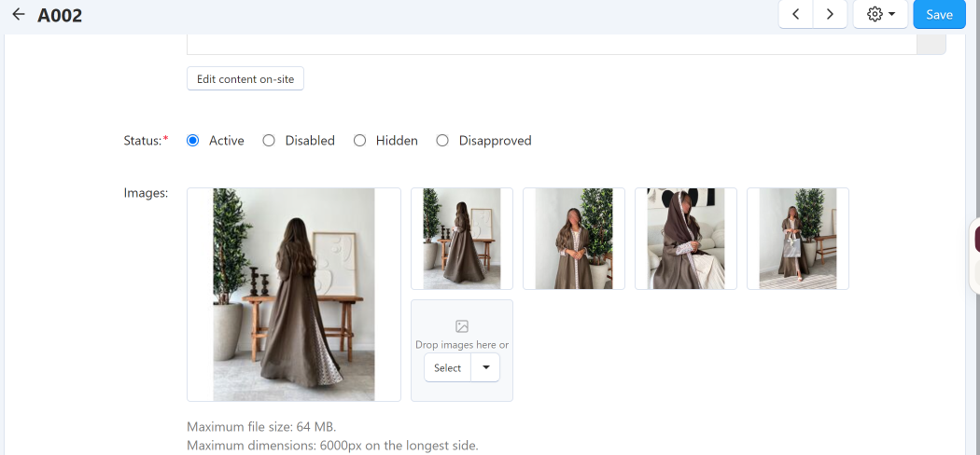Click the Select button to upload image
980x455 pixels.
click(447, 367)
